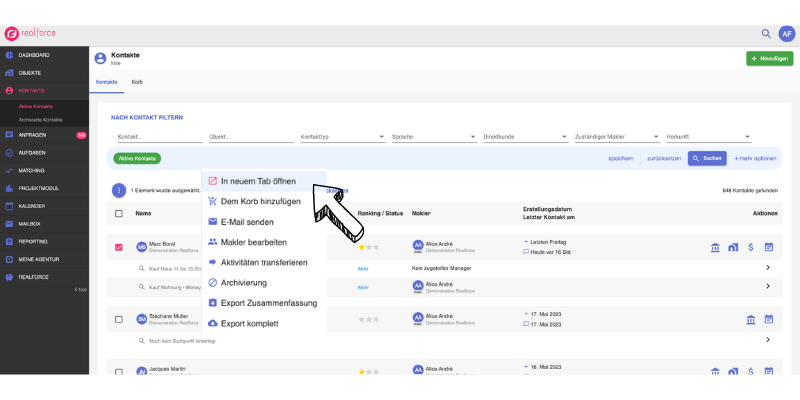Click the MB avatar of Marc Borel

[141, 247]
